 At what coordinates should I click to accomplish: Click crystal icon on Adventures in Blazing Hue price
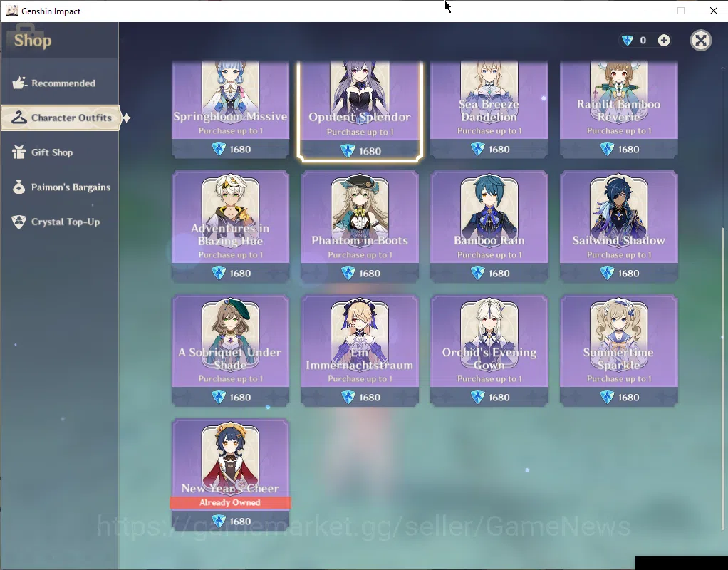[x=218, y=273]
